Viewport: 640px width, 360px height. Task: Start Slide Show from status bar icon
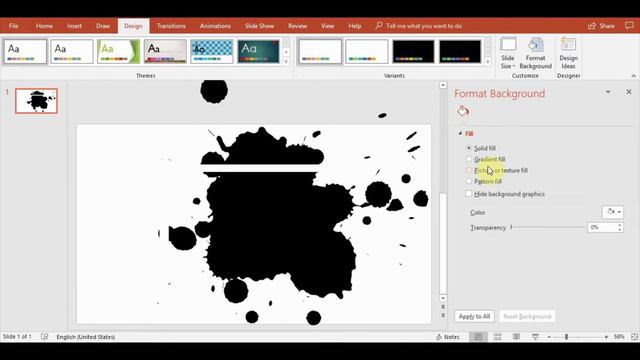point(535,337)
